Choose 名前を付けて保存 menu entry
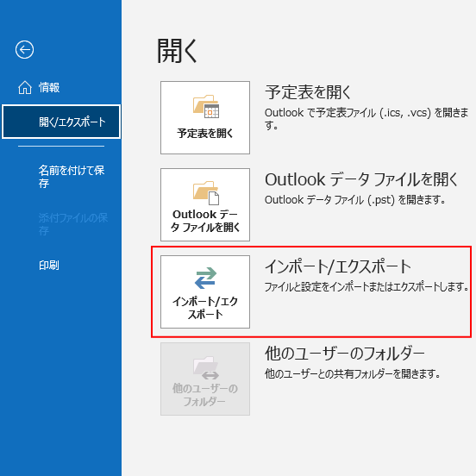This screenshot has width=476, height=476. tap(72, 177)
